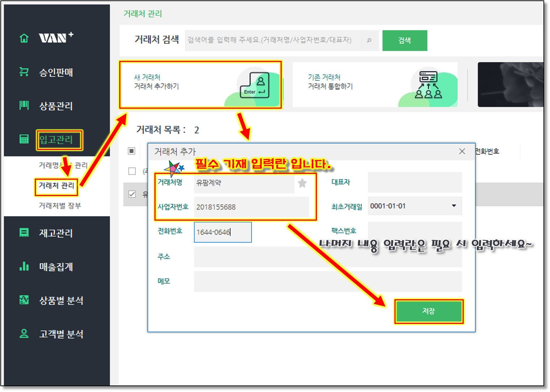Click the 새 거래처 추가하기 card
The width and height of the screenshot is (550, 392).
200,85
